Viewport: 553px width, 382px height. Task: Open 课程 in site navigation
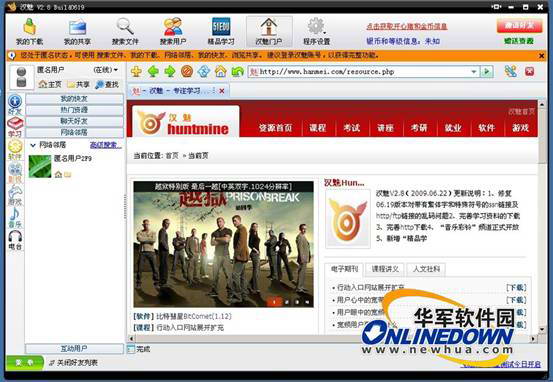[318, 128]
